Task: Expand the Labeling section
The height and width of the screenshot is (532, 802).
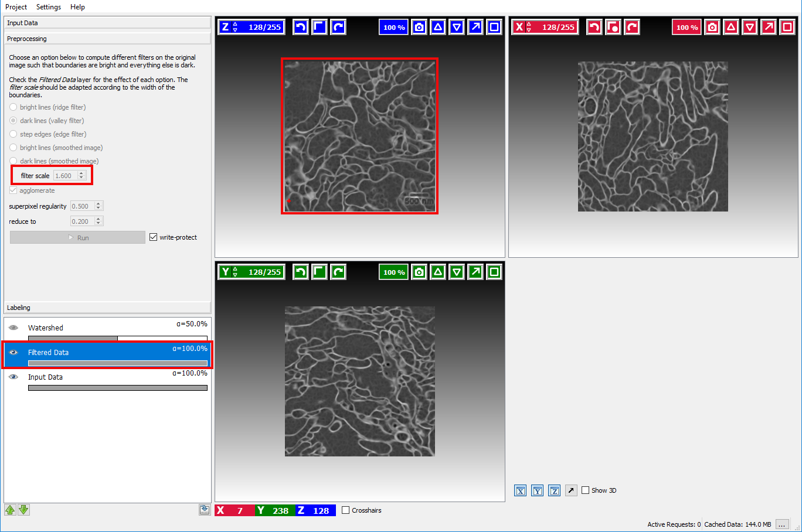Action: point(107,308)
